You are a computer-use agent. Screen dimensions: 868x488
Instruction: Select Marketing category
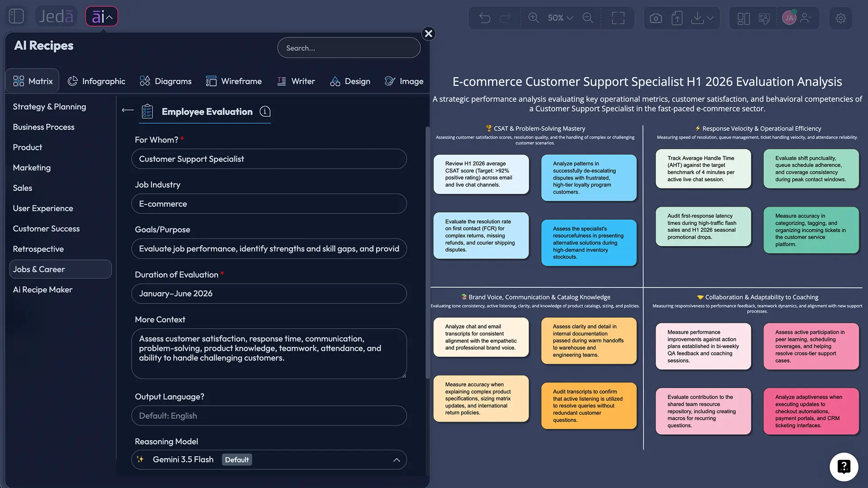click(x=32, y=168)
